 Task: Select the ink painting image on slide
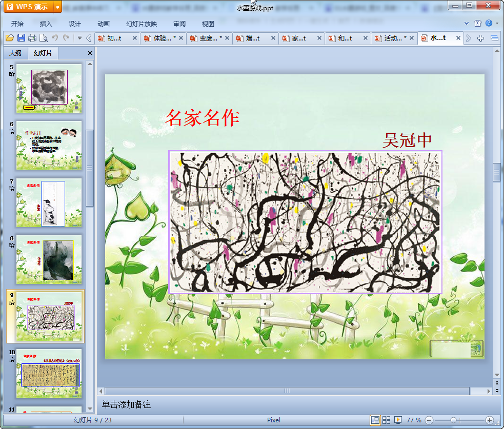click(x=306, y=222)
